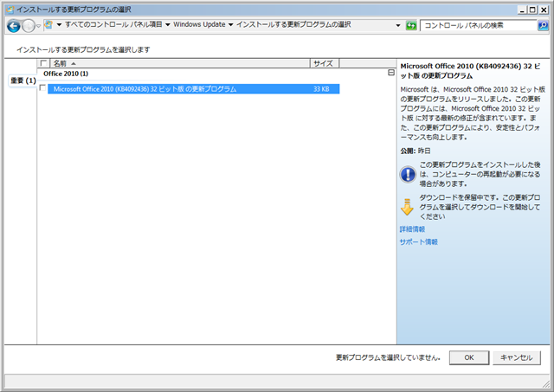The height and width of the screenshot is (392, 554).
Task: Sort by サイズ column header
Action: tap(325, 63)
